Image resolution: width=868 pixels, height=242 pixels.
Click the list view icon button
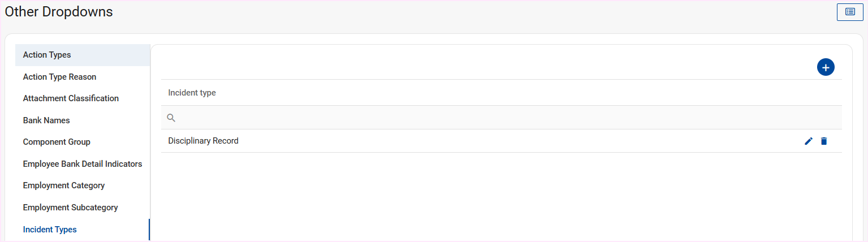click(x=850, y=12)
